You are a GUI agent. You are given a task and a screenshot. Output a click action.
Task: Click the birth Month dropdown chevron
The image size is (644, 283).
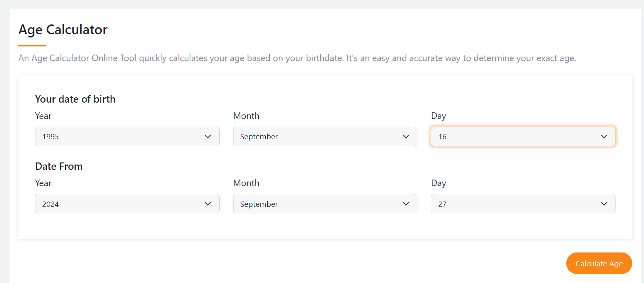(406, 136)
